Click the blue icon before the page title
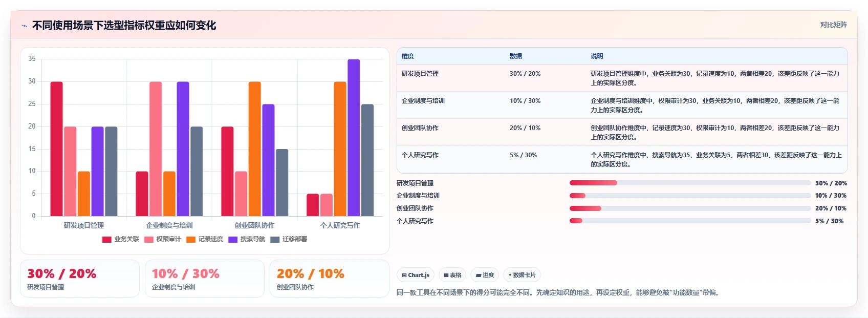Image resolution: width=868 pixels, height=318 pixels. coord(24,26)
